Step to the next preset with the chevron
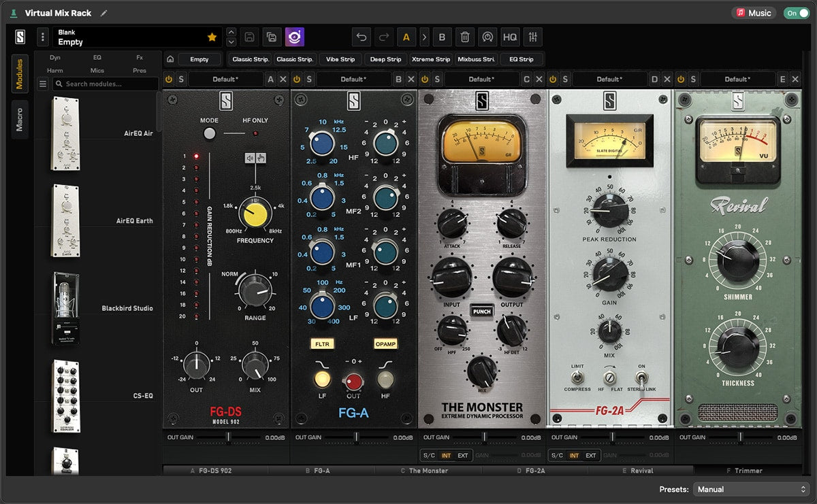 (x=424, y=37)
